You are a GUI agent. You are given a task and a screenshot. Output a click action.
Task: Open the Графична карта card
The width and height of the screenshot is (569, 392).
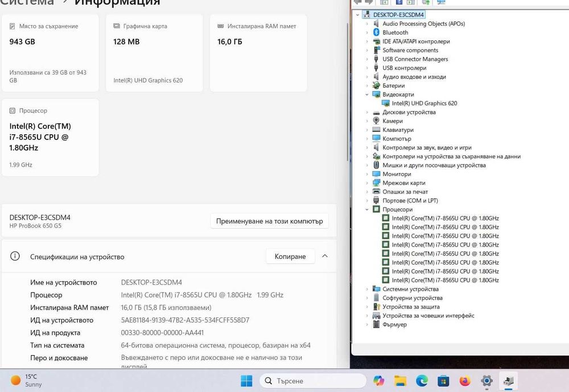154,53
